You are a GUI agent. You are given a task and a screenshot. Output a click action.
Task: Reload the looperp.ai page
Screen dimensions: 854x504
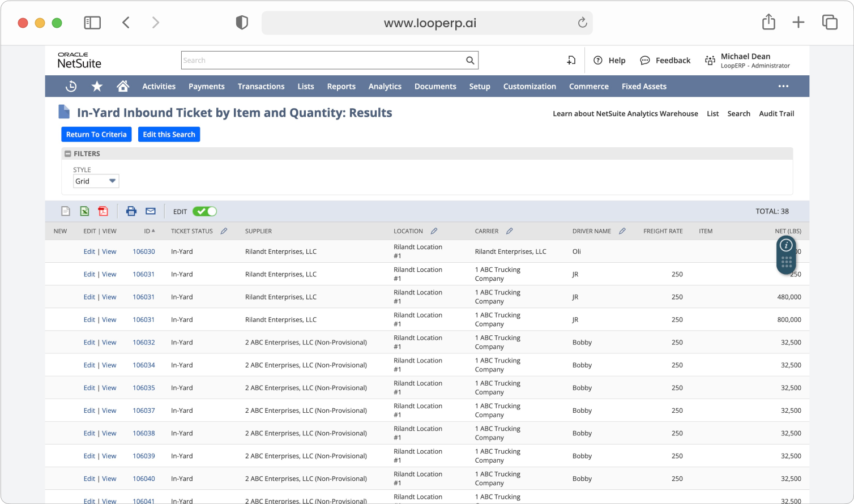coord(582,23)
